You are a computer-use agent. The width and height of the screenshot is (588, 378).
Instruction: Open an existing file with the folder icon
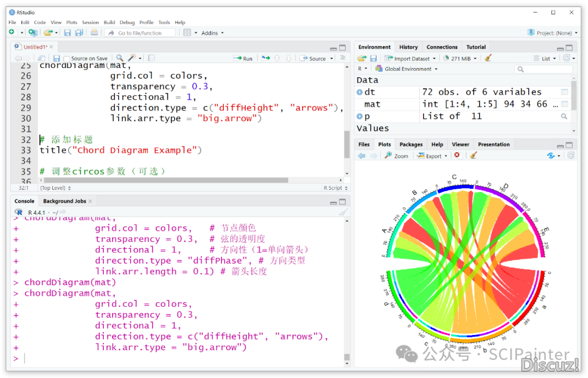(47, 33)
